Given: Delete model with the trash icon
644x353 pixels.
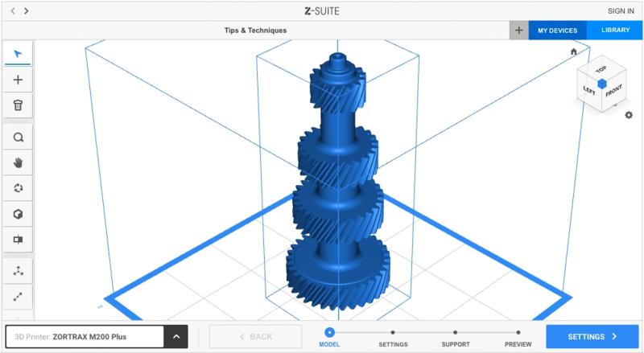Looking at the screenshot, I should coord(18,105).
